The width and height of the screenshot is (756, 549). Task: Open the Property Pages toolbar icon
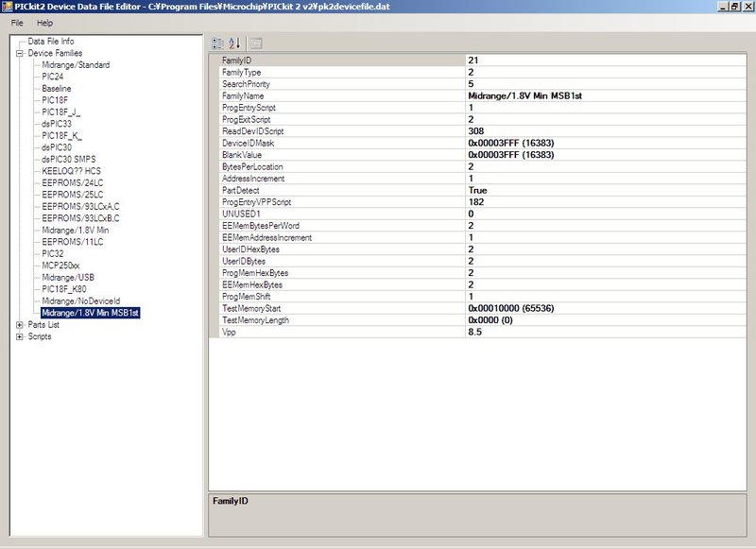click(x=256, y=43)
